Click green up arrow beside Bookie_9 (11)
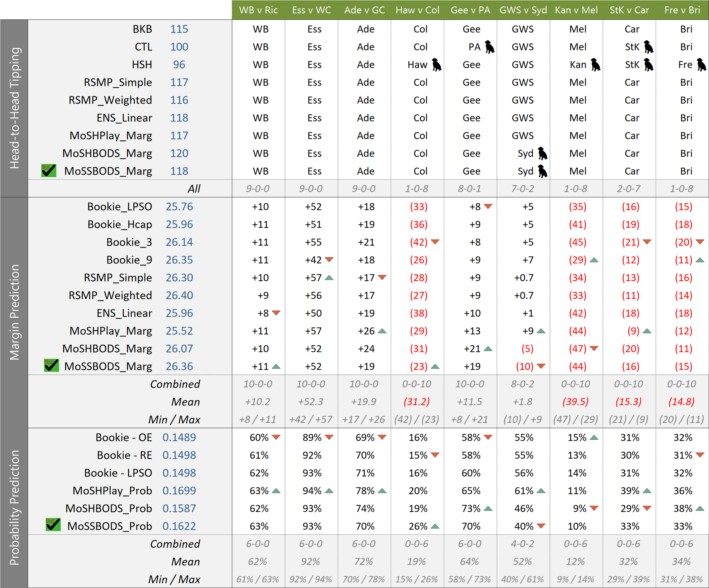The height and width of the screenshot is (588, 709). point(700,260)
